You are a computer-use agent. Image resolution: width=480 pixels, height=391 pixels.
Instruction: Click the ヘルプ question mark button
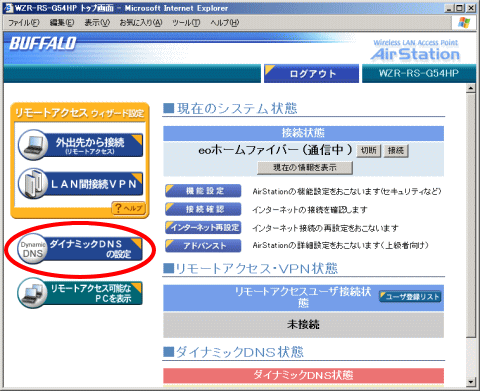pyautogui.click(x=128, y=208)
